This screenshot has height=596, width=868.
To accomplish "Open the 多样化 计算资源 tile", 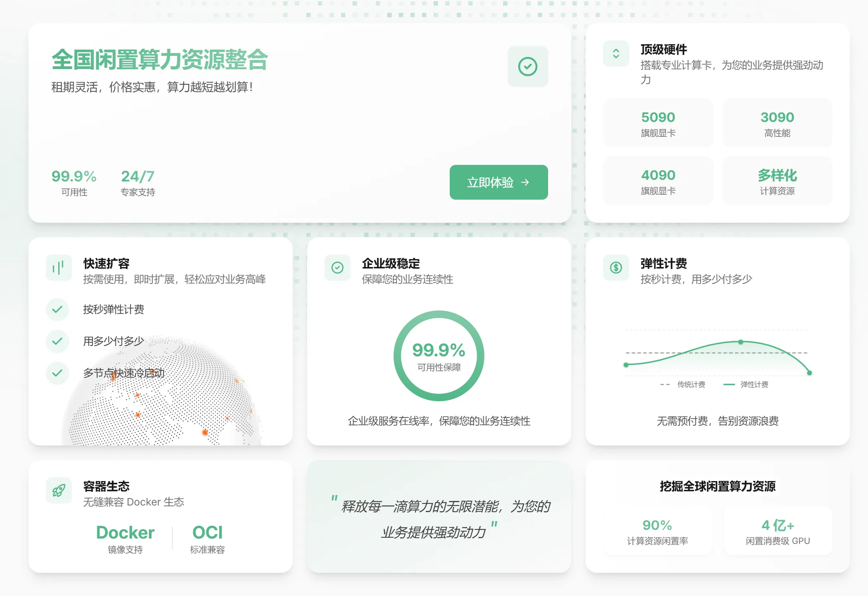I will (x=777, y=181).
